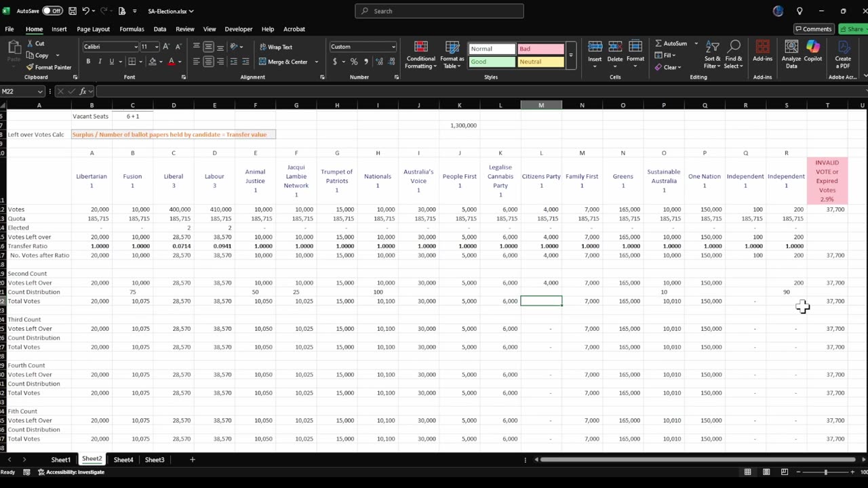Click AutoSum
This screenshot has width=868, height=488.
coord(671,43)
